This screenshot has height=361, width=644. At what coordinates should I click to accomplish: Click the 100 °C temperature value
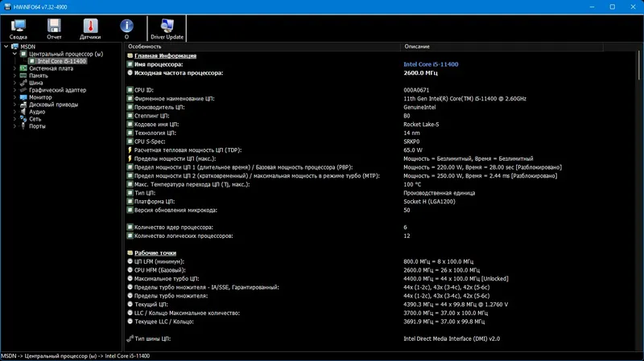412,184
